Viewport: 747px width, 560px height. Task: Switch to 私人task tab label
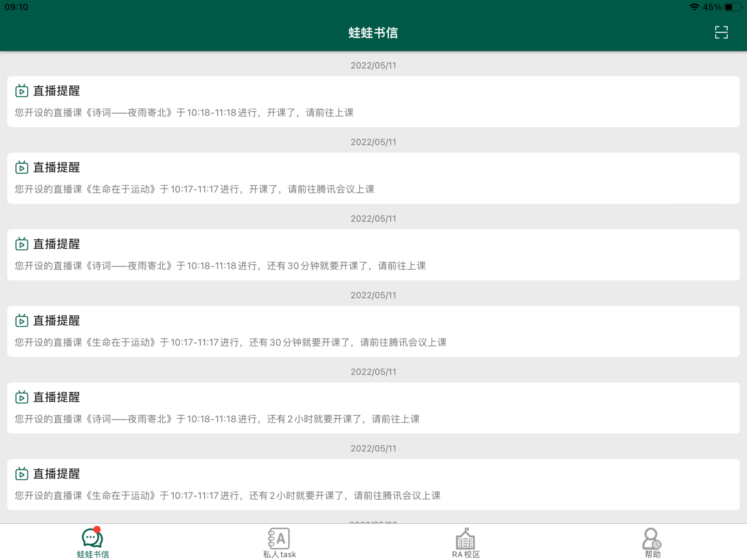tap(280, 554)
